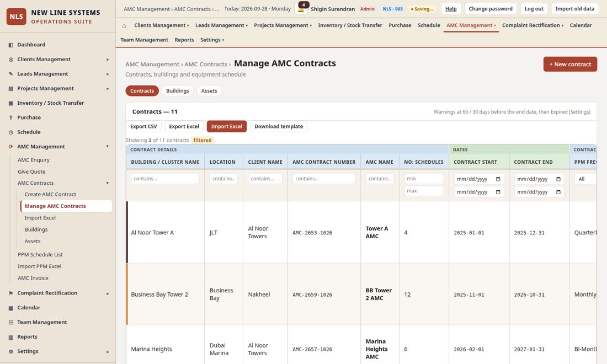The image size is (607, 364).
Task: Open Leads Management top menu dropdown
Action: tap(221, 25)
